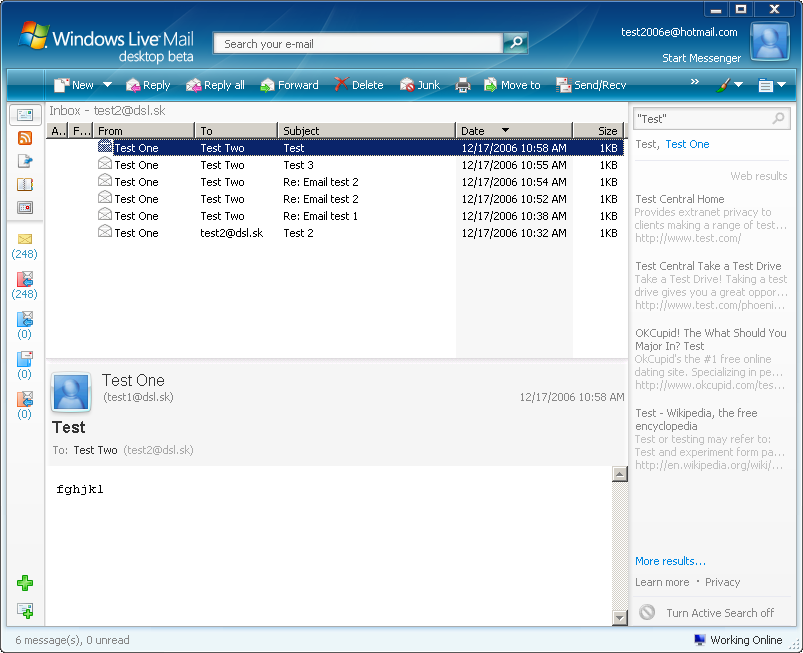Open the calendar sidebar icon

point(25,207)
